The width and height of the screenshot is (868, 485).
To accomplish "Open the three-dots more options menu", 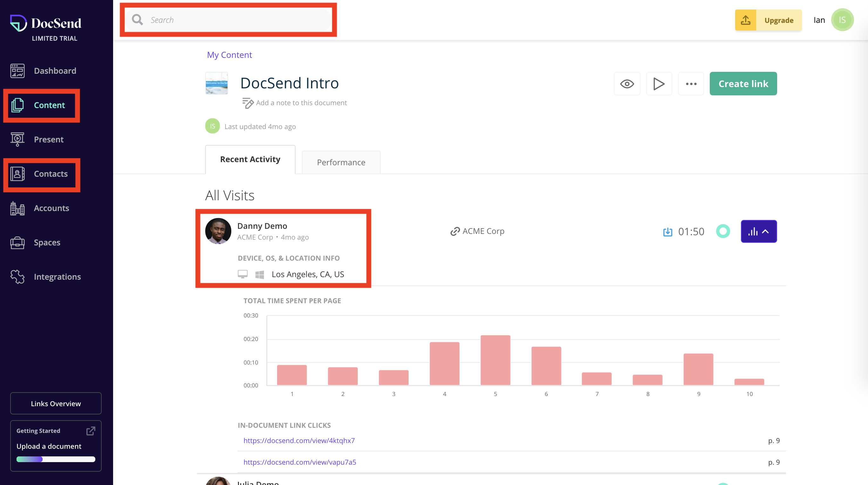I will click(691, 84).
